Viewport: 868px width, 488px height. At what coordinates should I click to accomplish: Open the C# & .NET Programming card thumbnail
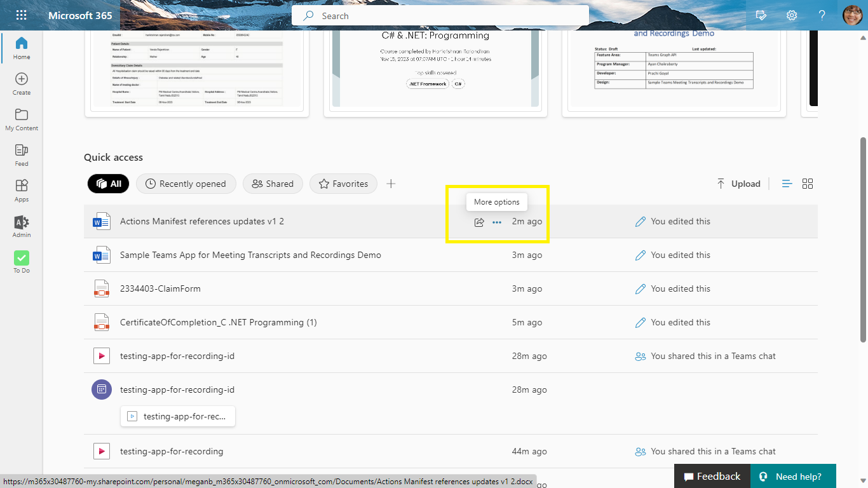pyautogui.click(x=435, y=73)
